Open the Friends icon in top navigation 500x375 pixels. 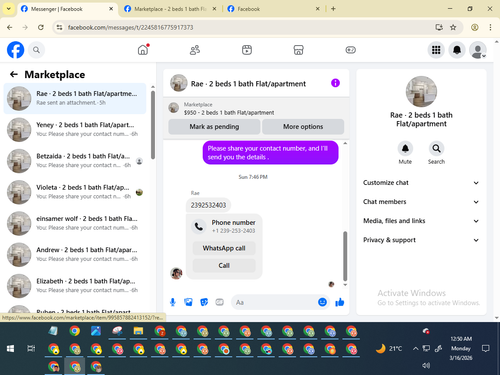click(x=195, y=50)
